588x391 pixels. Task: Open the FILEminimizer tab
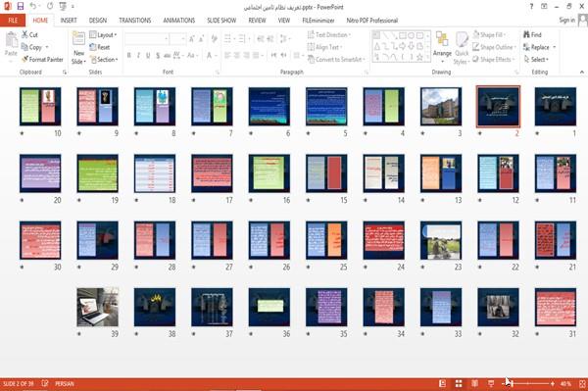click(x=318, y=21)
